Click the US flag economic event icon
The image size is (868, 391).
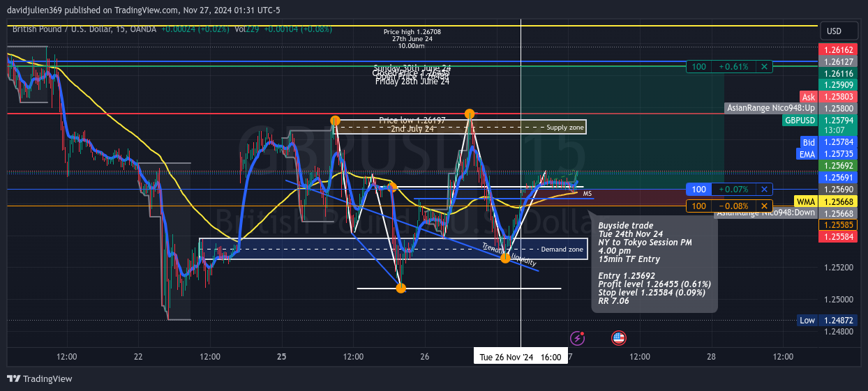coord(619,338)
